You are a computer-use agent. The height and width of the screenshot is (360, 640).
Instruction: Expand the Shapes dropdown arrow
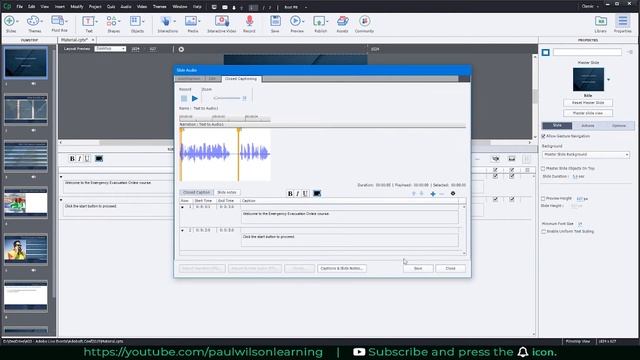[119, 21]
